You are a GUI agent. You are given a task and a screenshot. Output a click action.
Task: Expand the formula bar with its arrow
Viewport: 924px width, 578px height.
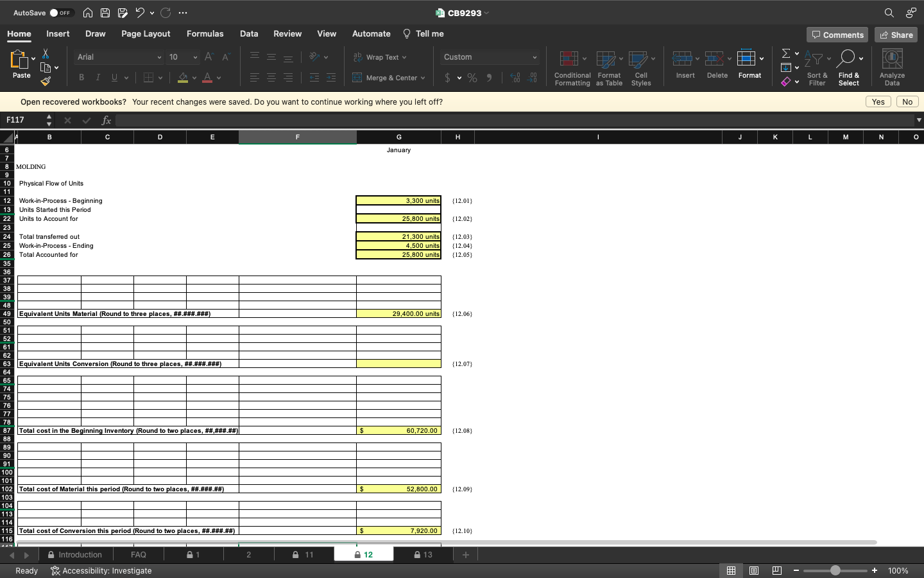[x=919, y=120]
